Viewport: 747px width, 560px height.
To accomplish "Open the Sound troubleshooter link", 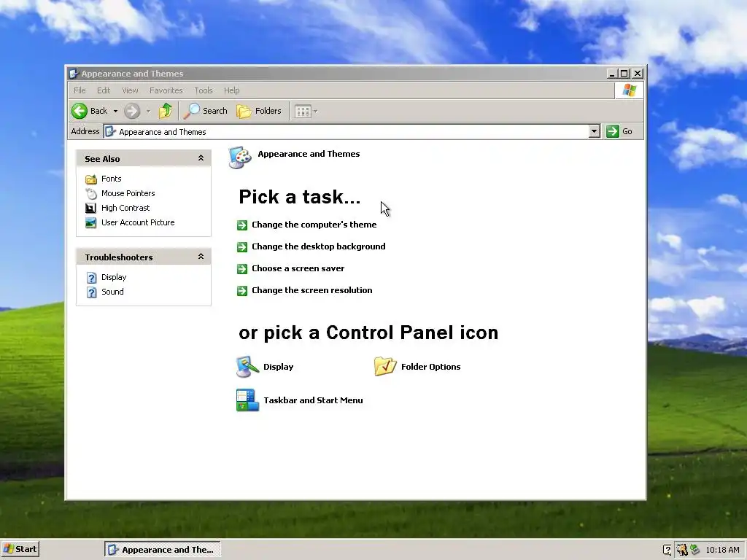I will pos(112,292).
